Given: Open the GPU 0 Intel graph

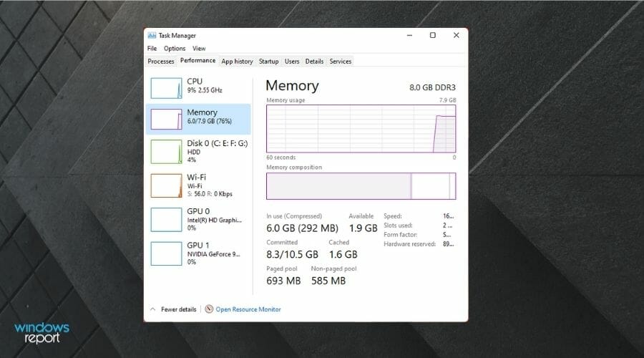Looking at the screenshot, I should [166, 219].
